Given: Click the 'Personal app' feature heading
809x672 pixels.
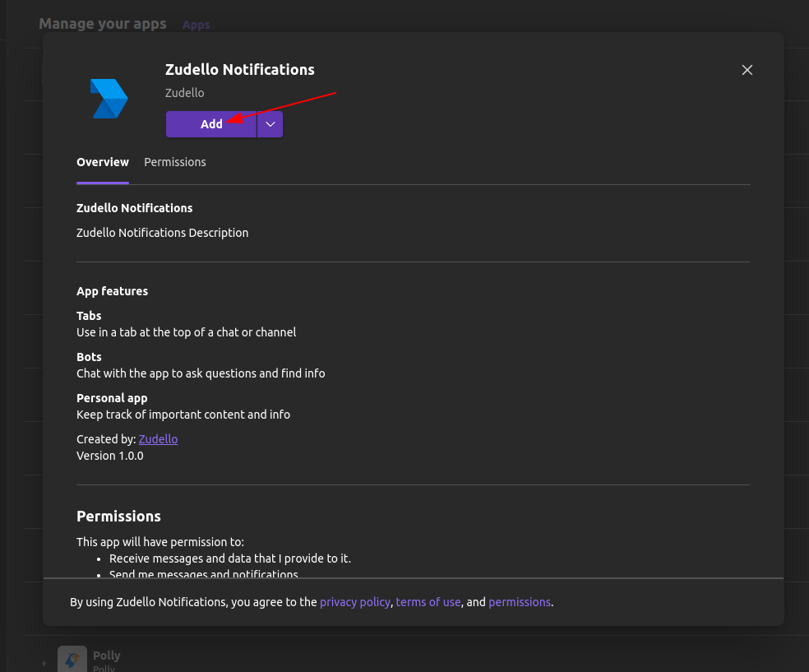Looking at the screenshot, I should click(112, 398).
